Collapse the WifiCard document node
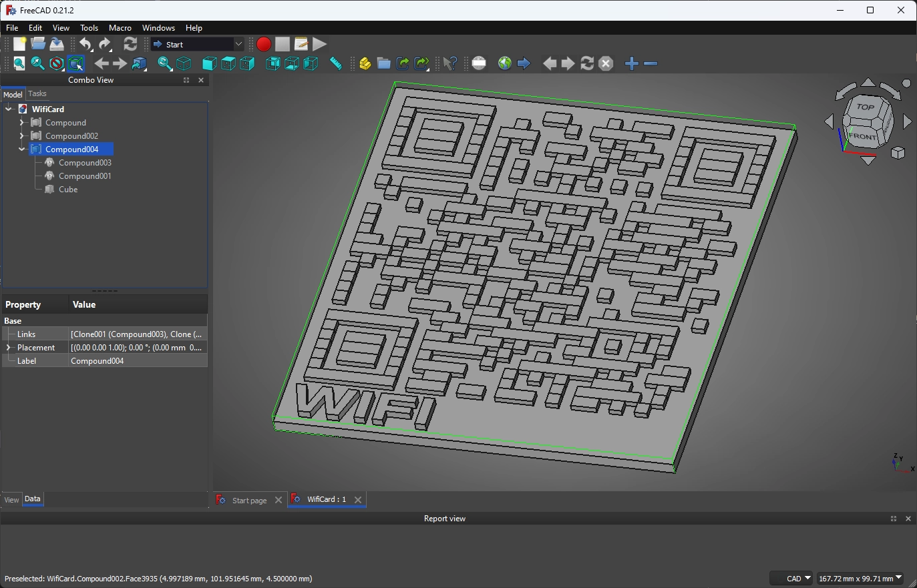This screenshot has width=917, height=588. coord(9,109)
